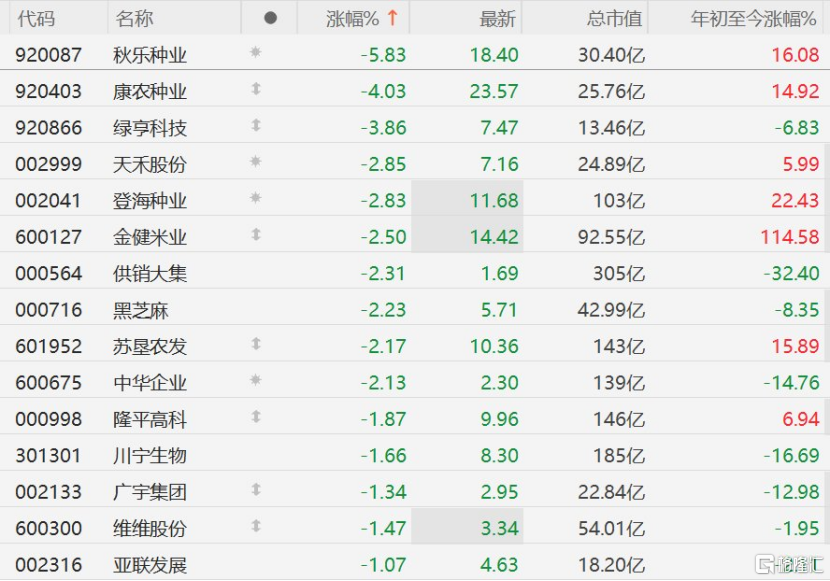Select stock name 秋乐种业
Image resolution: width=830 pixels, height=581 pixels.
click(x=150, y=55)
